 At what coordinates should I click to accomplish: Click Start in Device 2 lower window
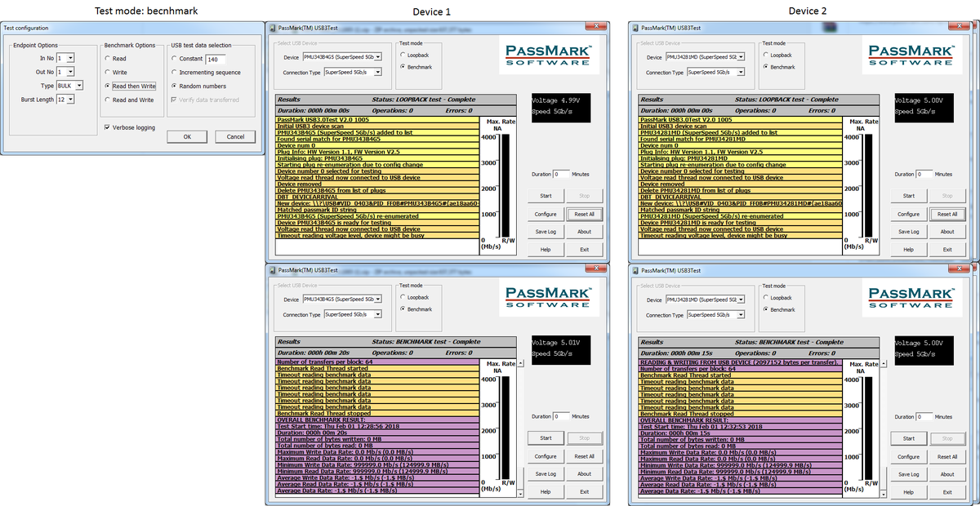click(x=909, y=438)
